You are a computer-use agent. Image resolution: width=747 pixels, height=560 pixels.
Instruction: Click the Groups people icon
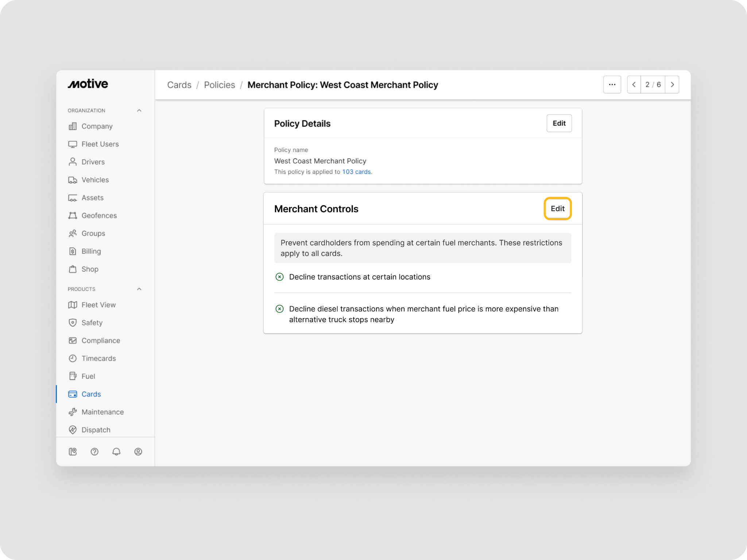[73, 233]
